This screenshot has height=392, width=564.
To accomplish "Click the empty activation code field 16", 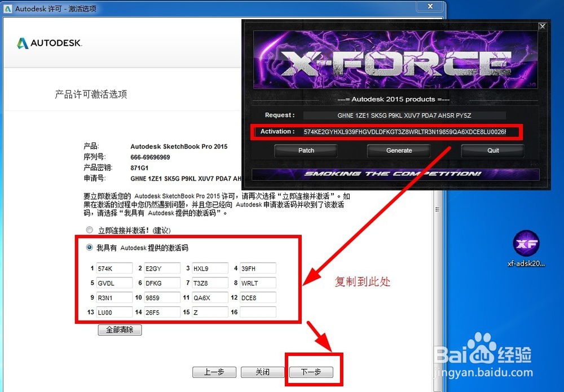I will click(x=258, y=312).
